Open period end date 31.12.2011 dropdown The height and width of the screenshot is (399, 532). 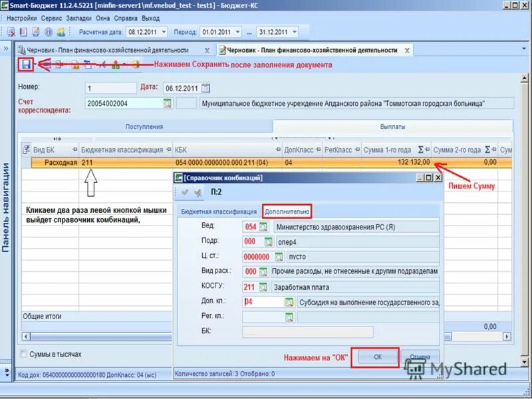pyautogui.click(x=295, y=32)
